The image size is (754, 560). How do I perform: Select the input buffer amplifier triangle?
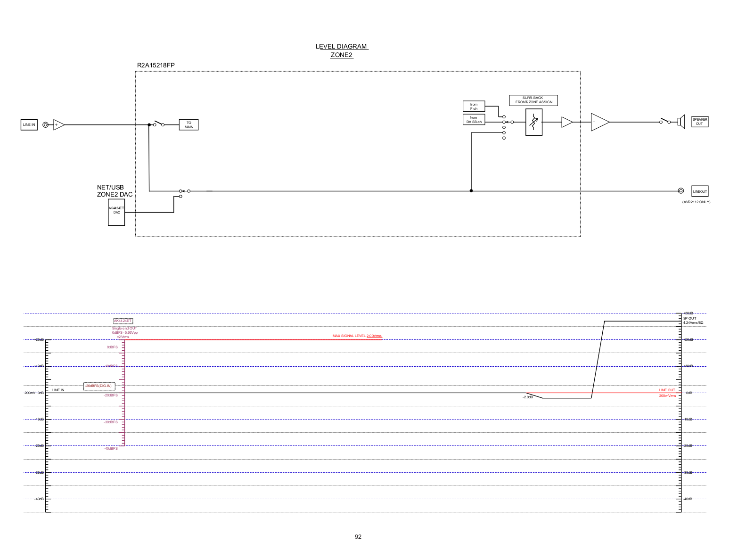pos(58,125)
